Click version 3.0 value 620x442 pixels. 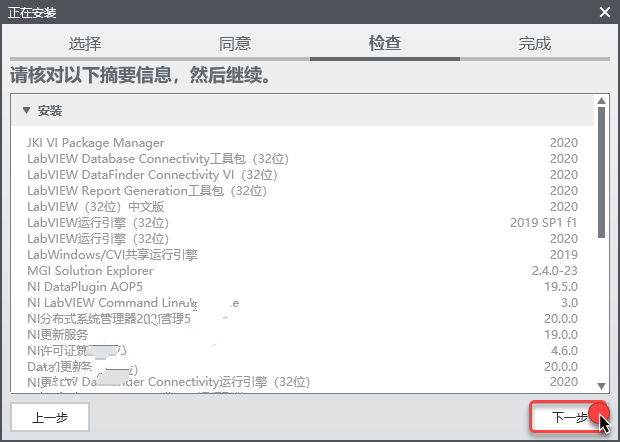tap(569, 303)
